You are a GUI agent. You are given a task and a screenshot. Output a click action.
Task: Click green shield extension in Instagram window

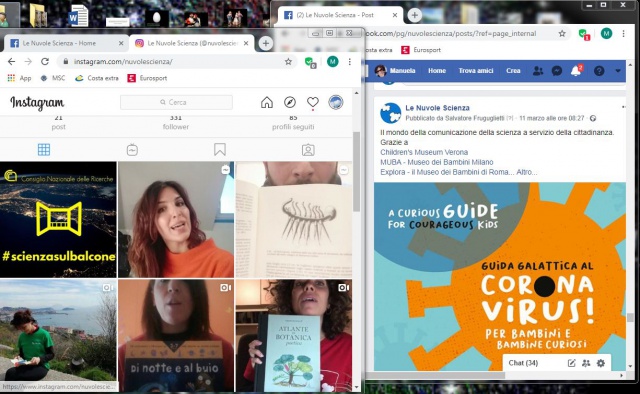[x=310, y=62]
